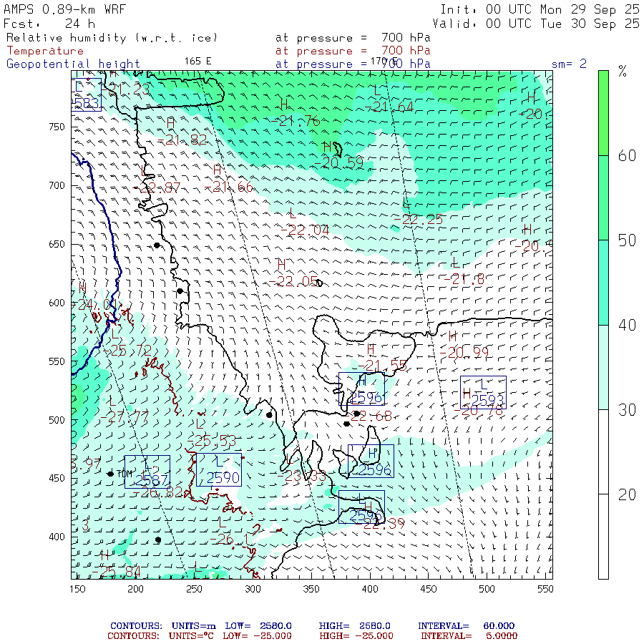Click the temperature low value '-22.25'

[419, 220]
